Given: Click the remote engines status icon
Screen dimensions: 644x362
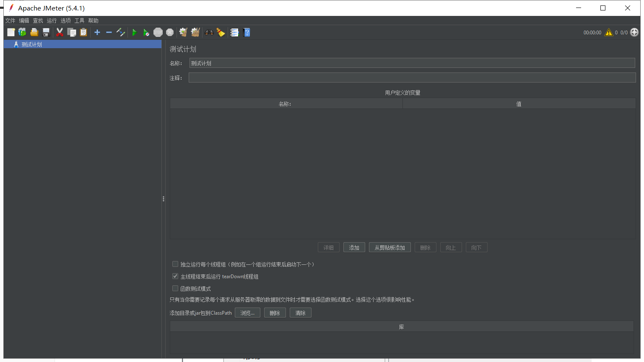Looking at the screenshot, I should click(634, 32).
